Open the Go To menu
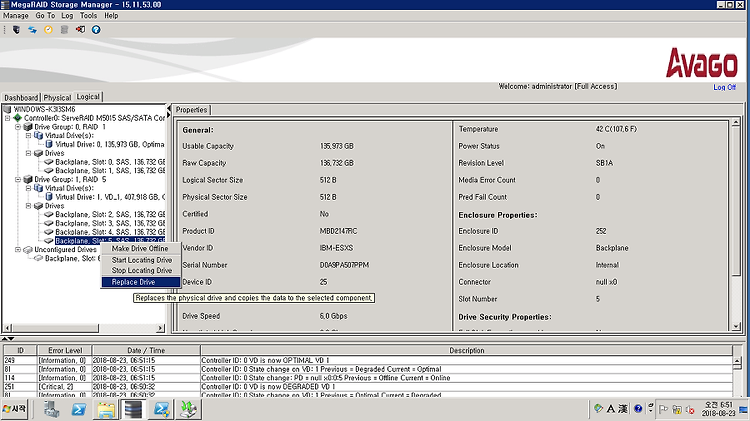Viewport: 750px width, 421px height. tap(45, 15)
